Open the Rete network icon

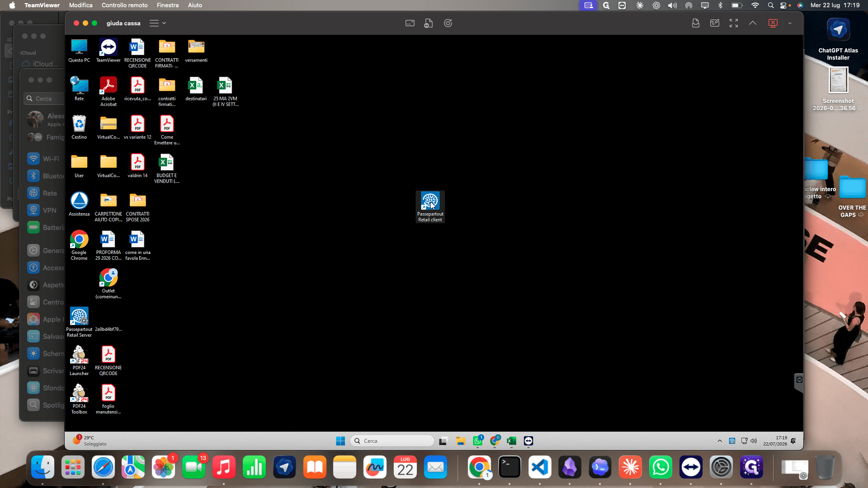pyautogui.click(x=79, y=89)
